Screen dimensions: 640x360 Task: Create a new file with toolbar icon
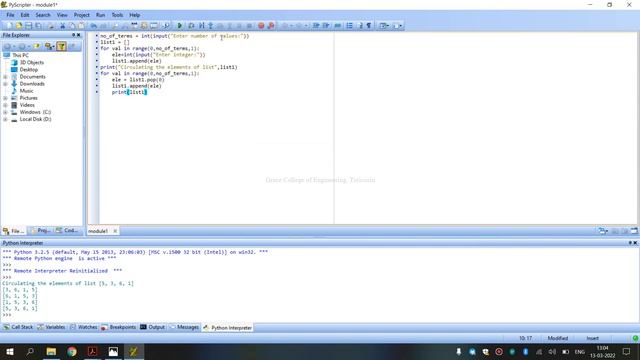9,26
